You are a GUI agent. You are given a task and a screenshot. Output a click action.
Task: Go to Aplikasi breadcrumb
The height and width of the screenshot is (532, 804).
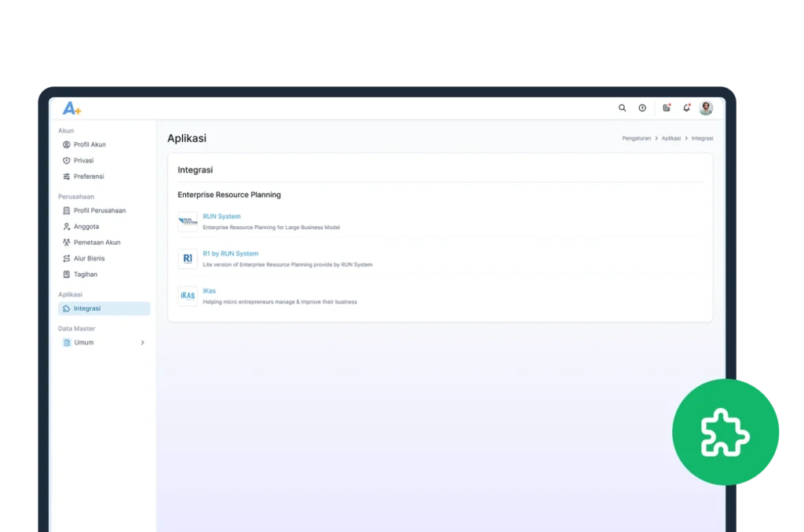[x=671, y=138]
